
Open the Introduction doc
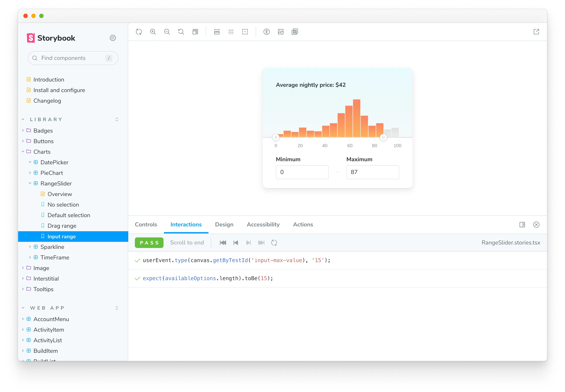pyautogui.click(x=49, y=80)
